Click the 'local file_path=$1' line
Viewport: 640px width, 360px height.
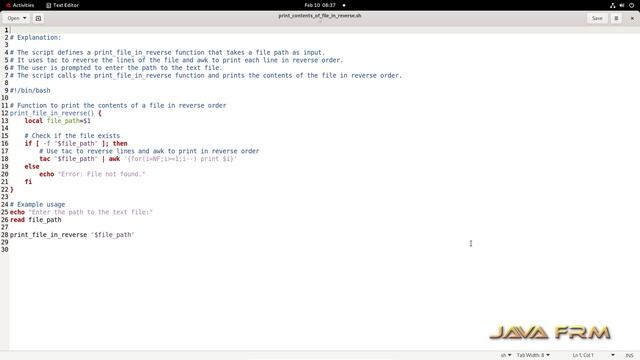tap(58, 121)
